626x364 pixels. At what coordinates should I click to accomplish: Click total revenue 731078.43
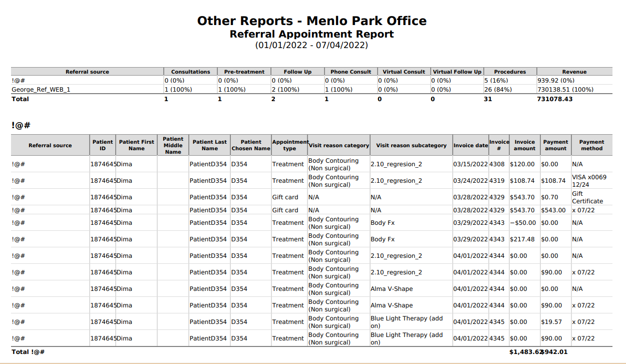(555, 99)
